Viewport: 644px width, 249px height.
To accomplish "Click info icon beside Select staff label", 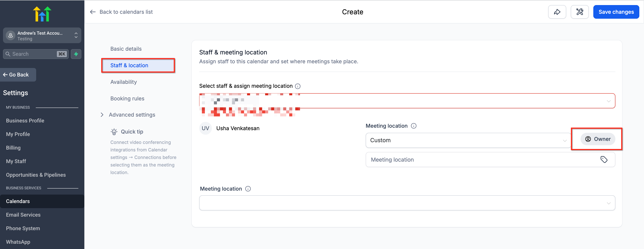I will 298,86.
